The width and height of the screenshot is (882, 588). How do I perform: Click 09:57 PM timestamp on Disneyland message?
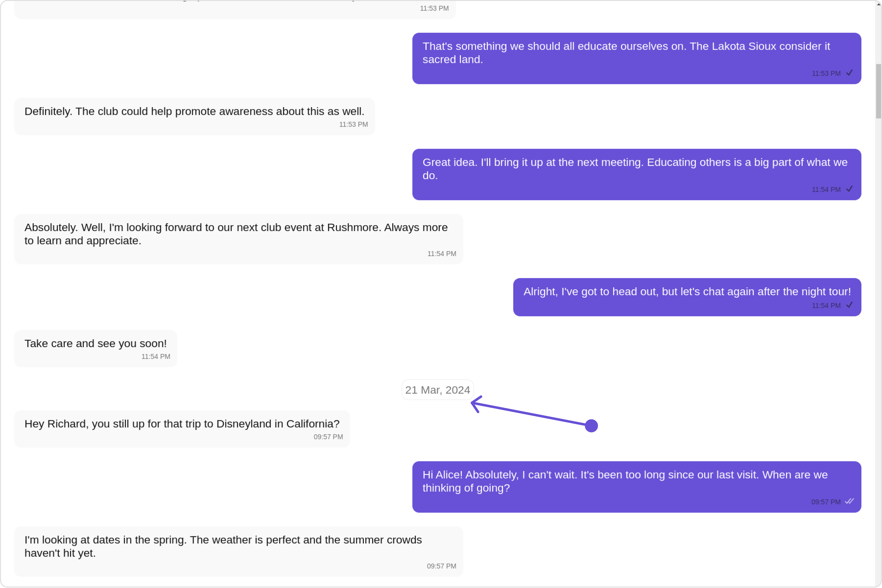click(328, 437)
